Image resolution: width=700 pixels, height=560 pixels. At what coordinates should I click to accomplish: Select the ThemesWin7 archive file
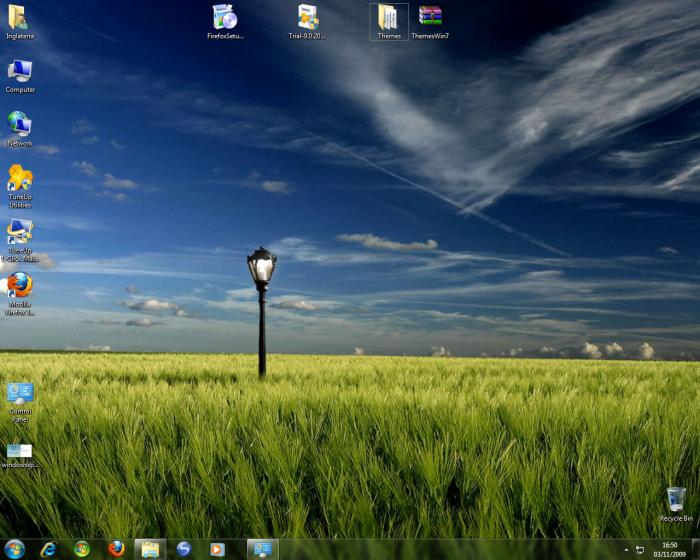430,18
